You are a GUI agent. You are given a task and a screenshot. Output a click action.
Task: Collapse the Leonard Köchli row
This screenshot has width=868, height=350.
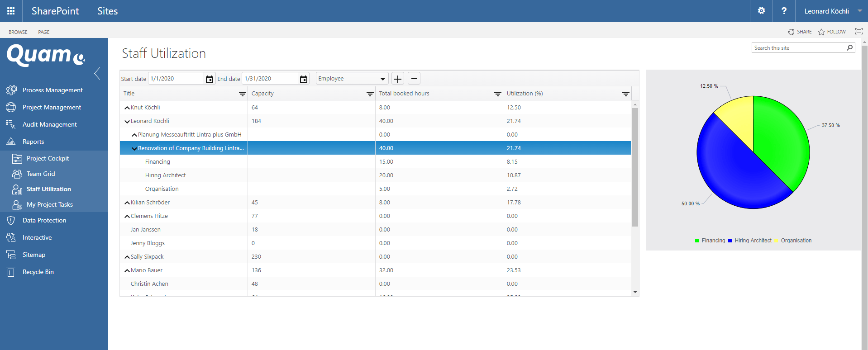pos(127,121)
